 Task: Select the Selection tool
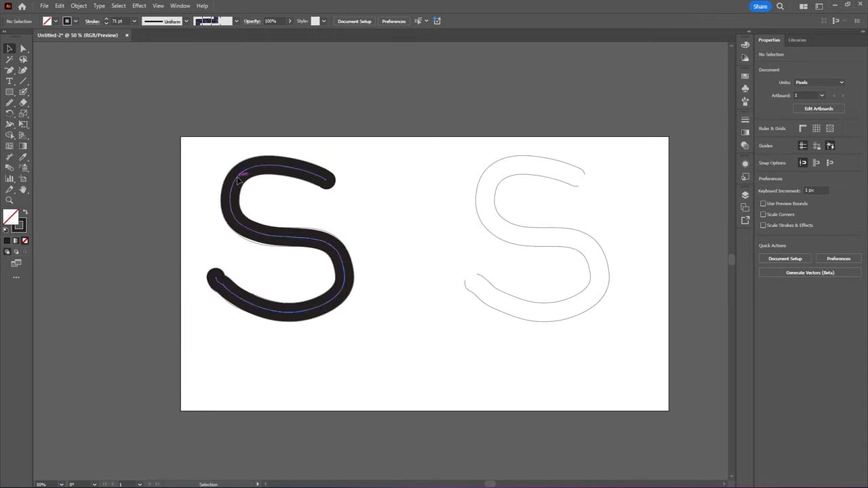tap(9, 48)
